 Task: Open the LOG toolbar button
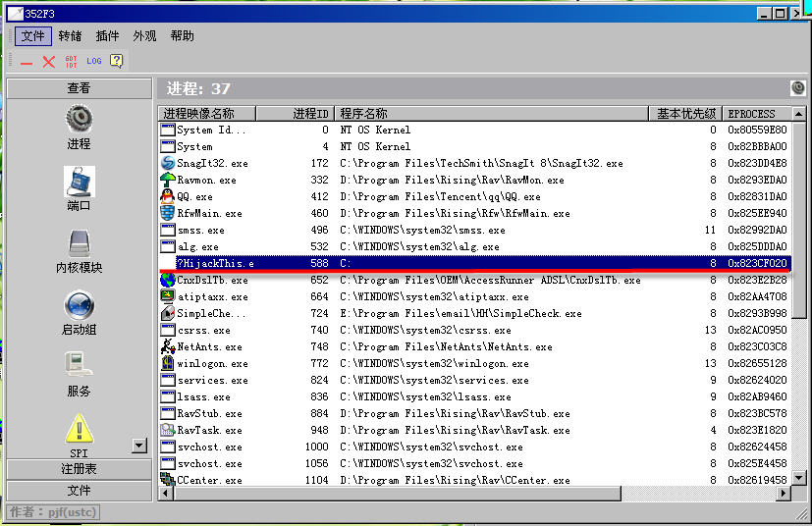point(93,61)
